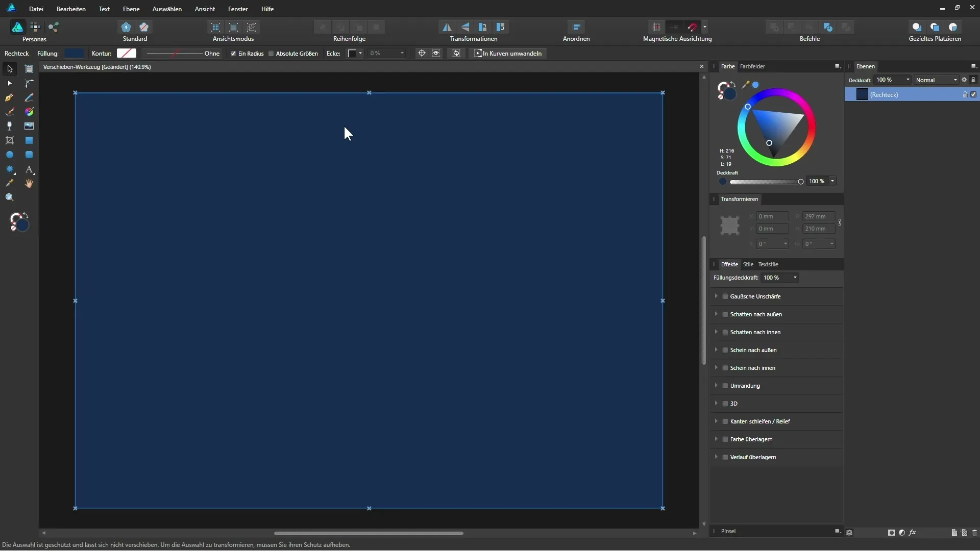
Task: Flip horizontally in Transformationen
Action: click(x=447, y=27)
